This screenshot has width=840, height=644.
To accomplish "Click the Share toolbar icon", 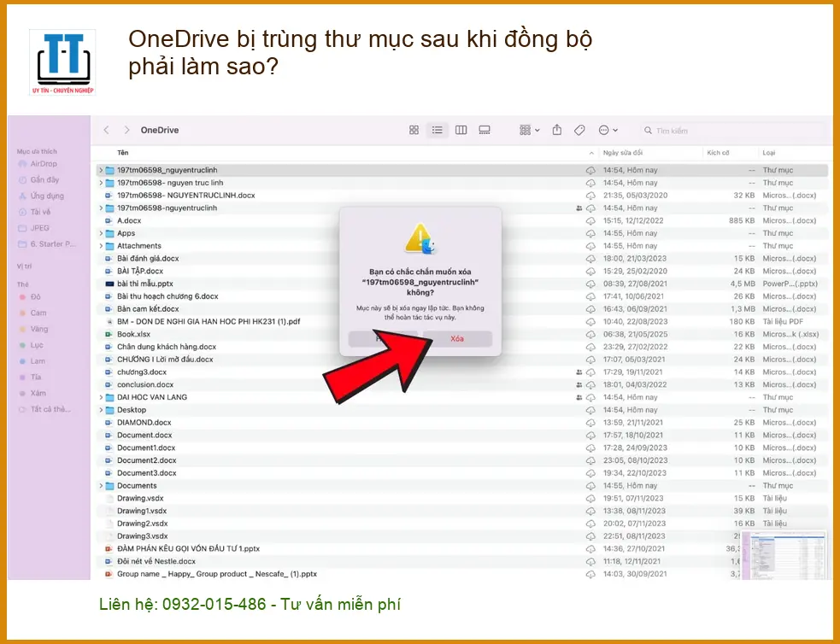I will pos(557,130).
